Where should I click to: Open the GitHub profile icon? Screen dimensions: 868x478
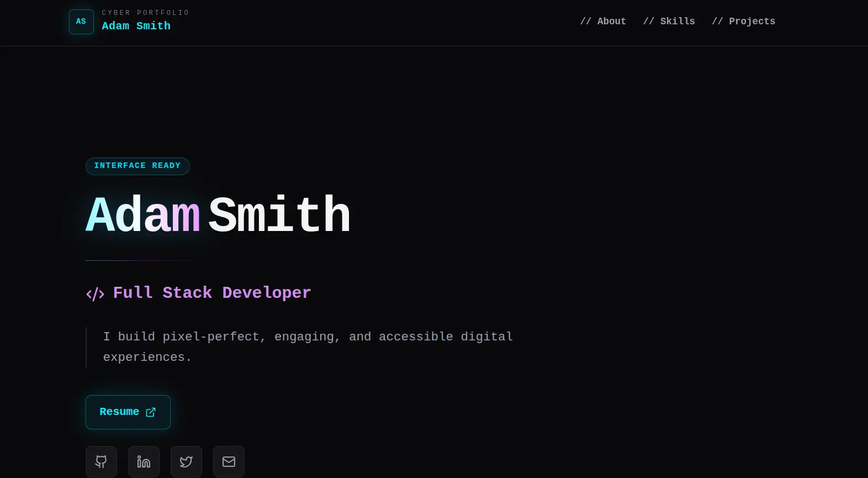point(101,461)
